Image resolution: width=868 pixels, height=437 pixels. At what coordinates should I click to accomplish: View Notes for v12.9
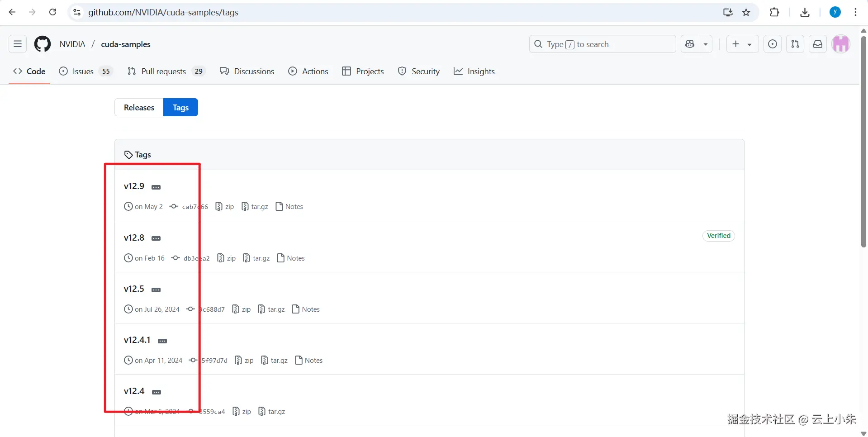coord(289,207)
